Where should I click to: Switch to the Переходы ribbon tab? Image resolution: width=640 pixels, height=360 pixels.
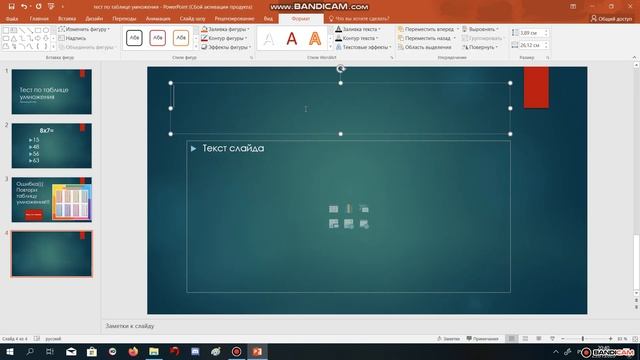124,19
